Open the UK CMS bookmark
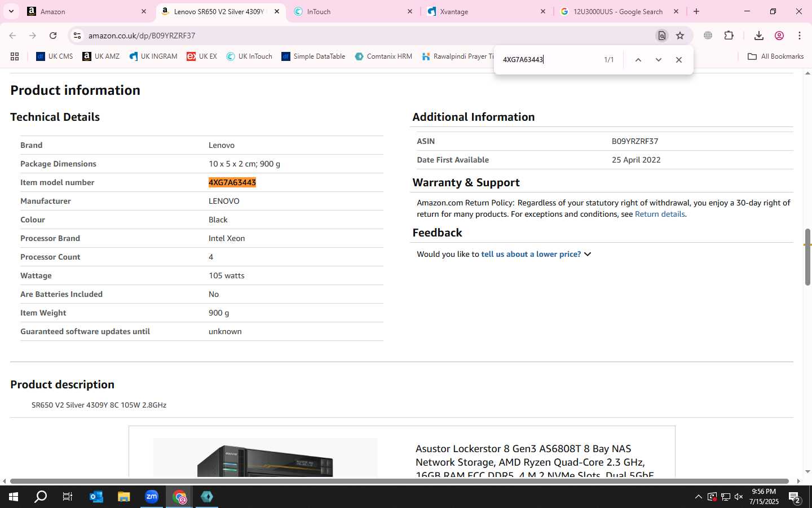Viewport: 812px width, 508px height. coord(55,56)
